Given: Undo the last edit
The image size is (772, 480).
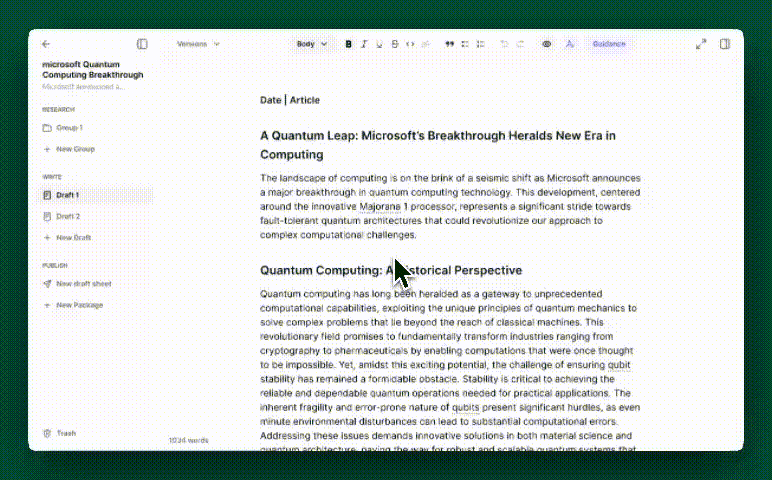Looking at the screenshot, I should point(504,44).
